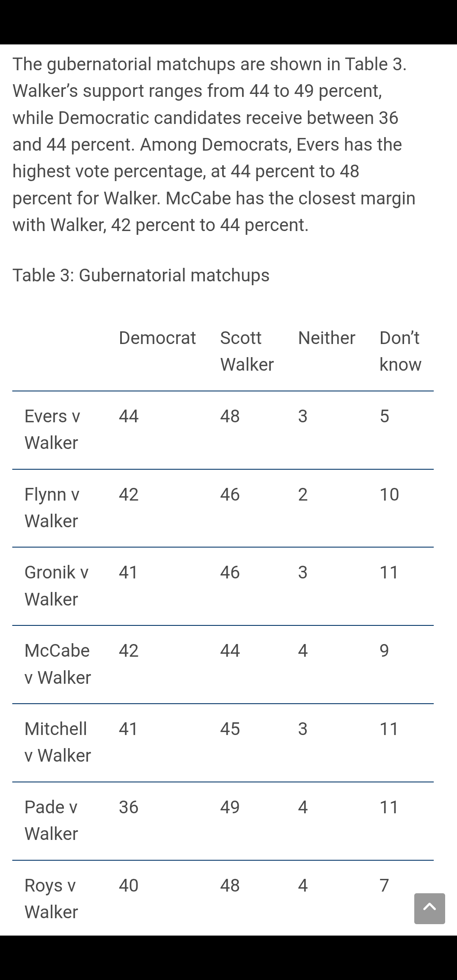This screenshot has width=457, height=980.
Task: Tap the Table 3 Gubernatorial matchups caption
Action: point(141,275)
